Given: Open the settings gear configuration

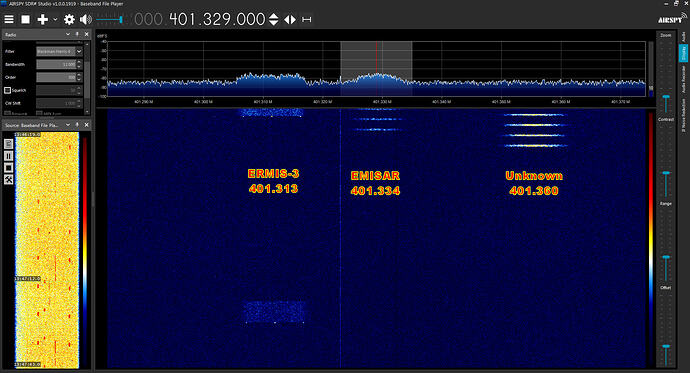Looking at the screenshot, I should (x=69, y=19).
